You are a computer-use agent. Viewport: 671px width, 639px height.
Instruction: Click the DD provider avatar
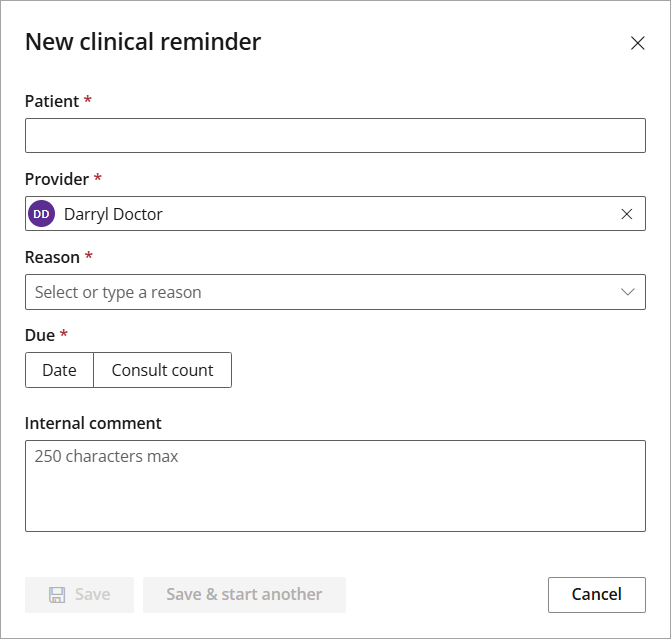[x=42, y=214]
